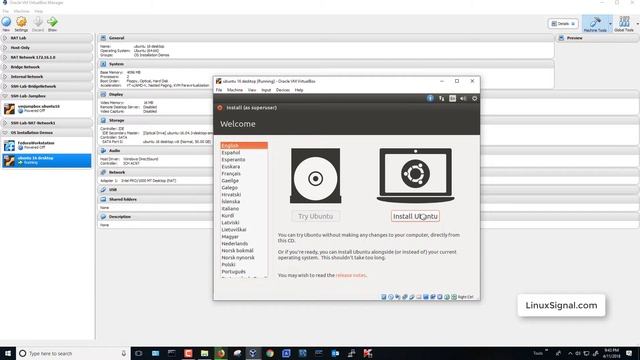640x360 pixels.
Task: Open the Machine Tools dropdown arrow
Action: (x=610, y=24)
